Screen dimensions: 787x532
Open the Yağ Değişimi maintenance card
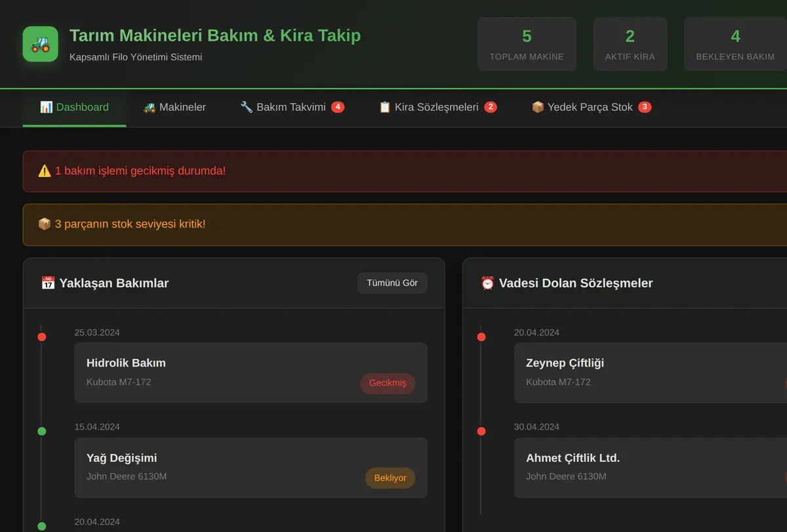251,468
